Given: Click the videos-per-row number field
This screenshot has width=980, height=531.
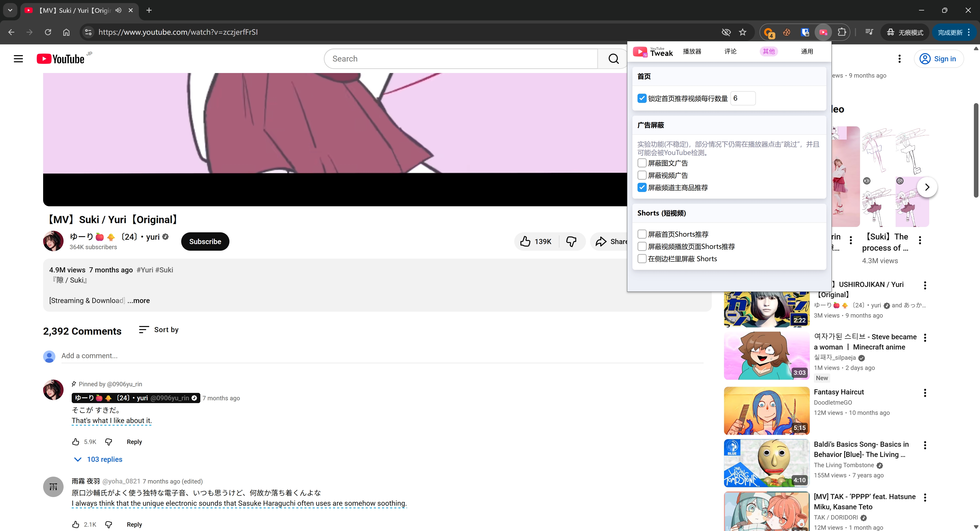Looking at the screenshot, I should coord(743,98).
